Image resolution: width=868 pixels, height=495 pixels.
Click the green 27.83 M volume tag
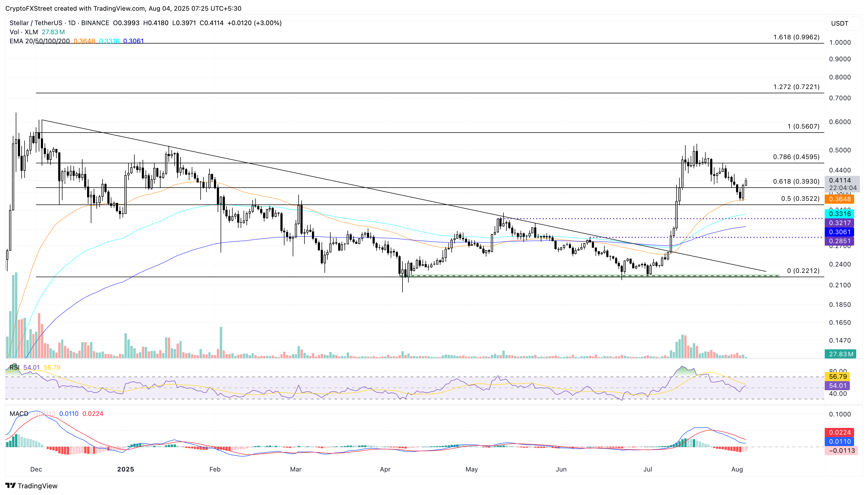[840, 354]
